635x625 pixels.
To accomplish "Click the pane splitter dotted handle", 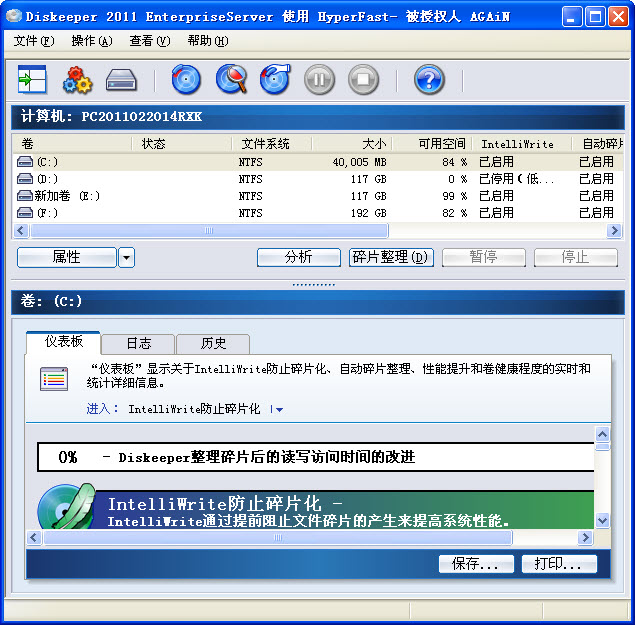I will point(314,285).
